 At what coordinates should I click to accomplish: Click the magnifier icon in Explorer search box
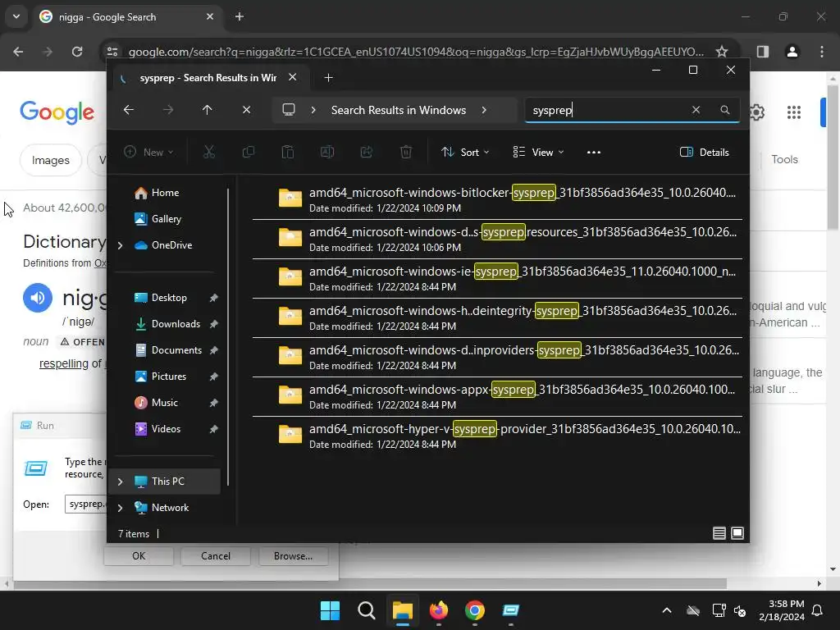(x=725, y=110)
